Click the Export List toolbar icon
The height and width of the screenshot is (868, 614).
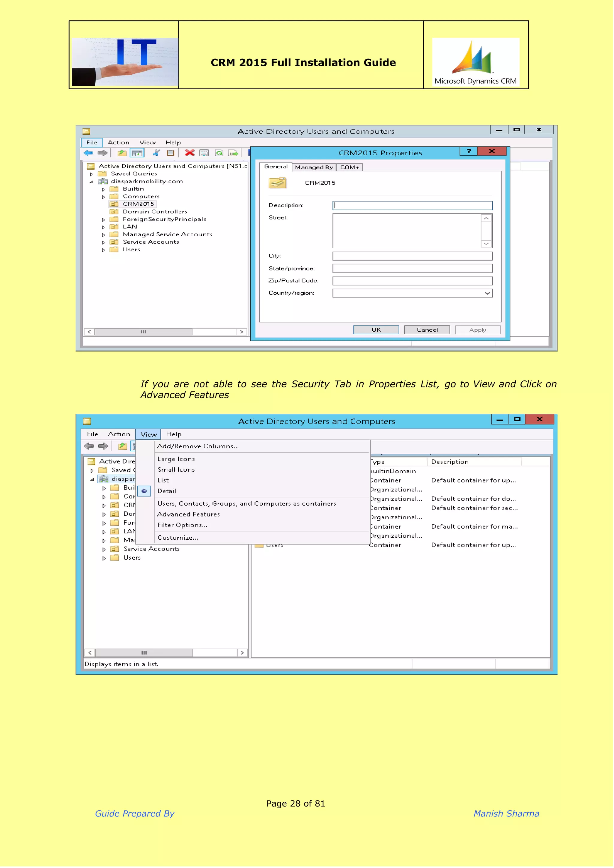(234, 153)
